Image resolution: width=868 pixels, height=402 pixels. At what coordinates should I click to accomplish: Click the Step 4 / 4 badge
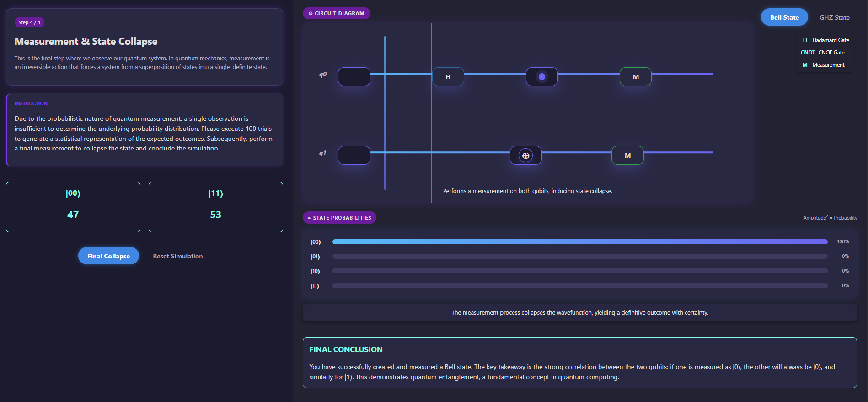[29, 22]
